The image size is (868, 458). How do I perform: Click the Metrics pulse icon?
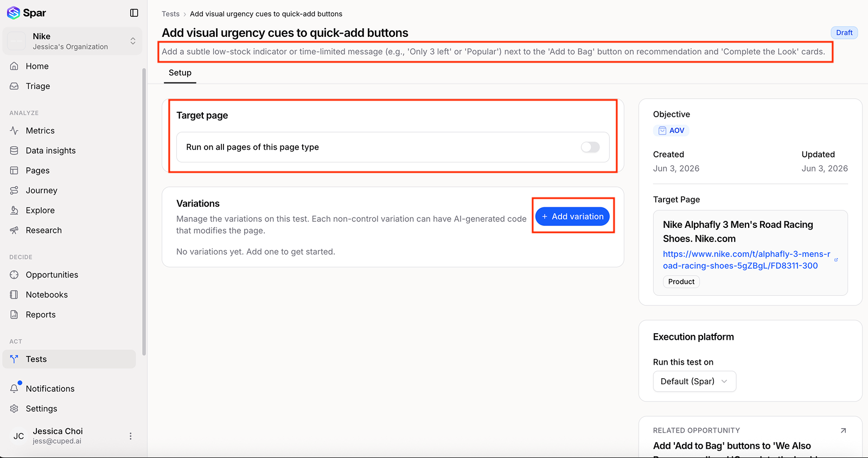point(14,131)
